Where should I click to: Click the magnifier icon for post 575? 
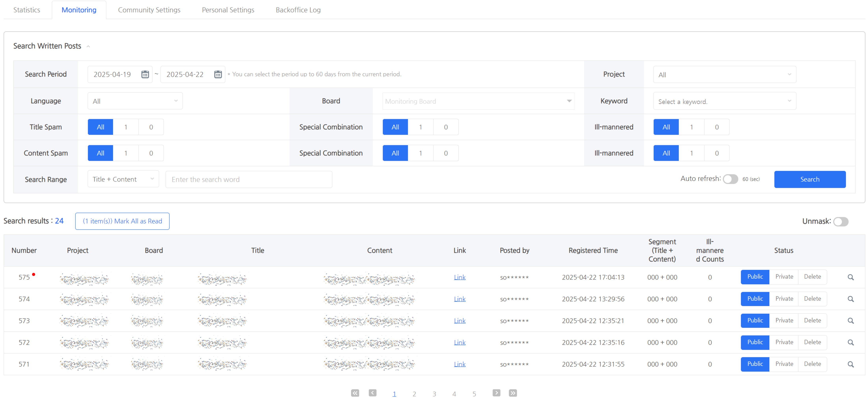(850, 277)
